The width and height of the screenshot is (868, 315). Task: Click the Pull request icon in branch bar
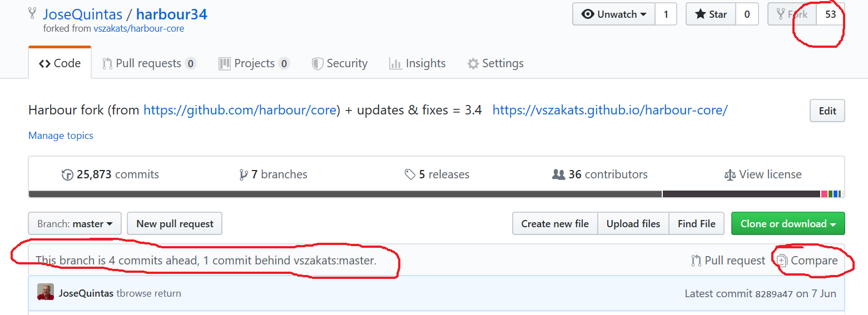696,260
